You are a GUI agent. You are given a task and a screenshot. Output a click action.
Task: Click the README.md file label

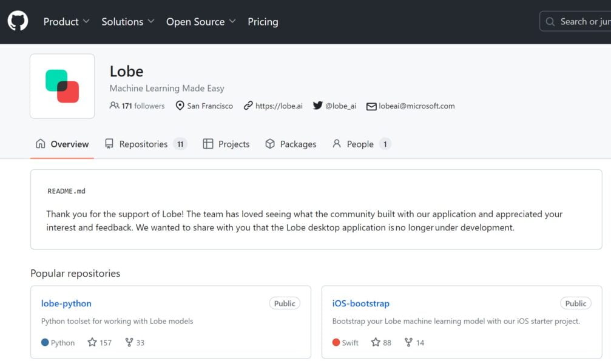tap(66, 191)
